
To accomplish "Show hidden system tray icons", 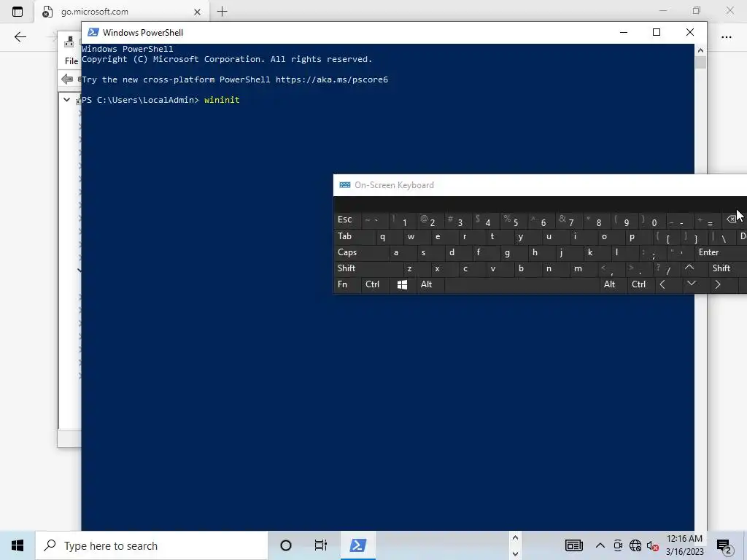I will coord(600,545).
